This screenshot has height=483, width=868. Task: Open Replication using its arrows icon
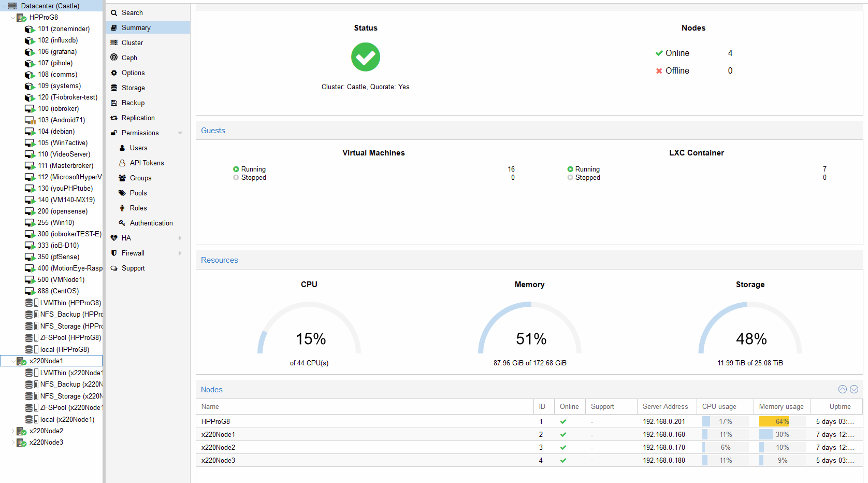tap(115, 118)
